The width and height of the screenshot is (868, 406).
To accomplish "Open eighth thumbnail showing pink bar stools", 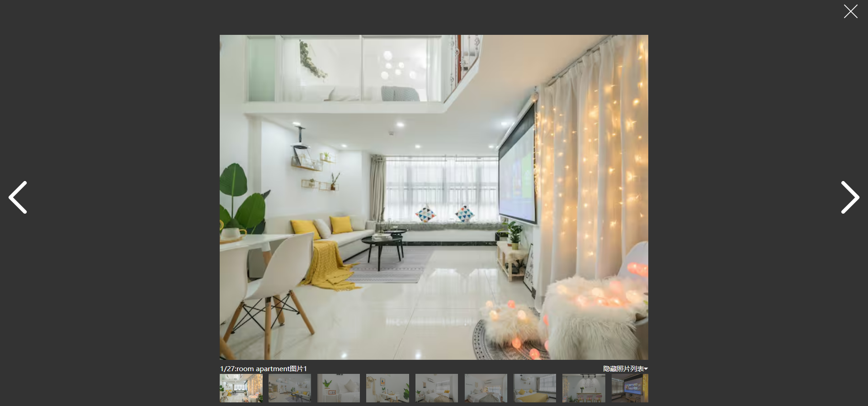I will point(584,388).
